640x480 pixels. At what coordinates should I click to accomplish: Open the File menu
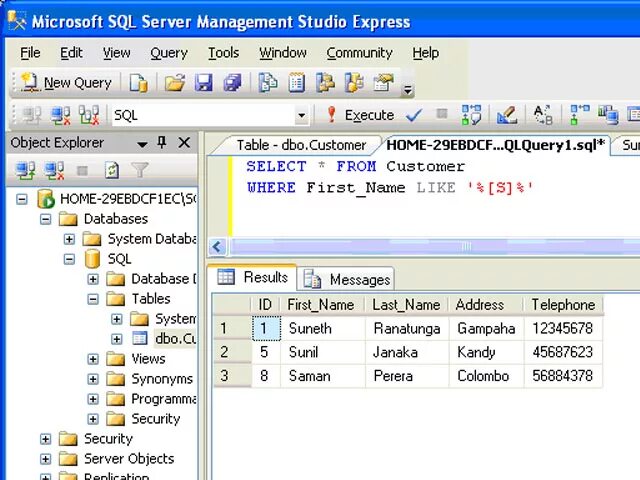coord(30,53)
